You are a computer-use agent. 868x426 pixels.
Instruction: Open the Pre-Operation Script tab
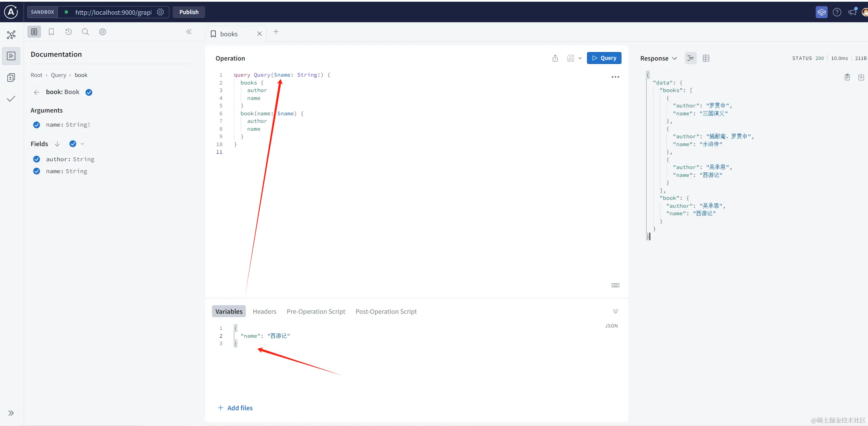point(316,311)
